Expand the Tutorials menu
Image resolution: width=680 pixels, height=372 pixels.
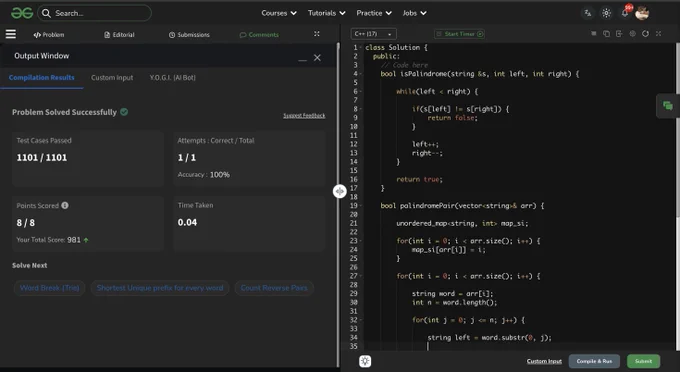click(x=327, y=13)
